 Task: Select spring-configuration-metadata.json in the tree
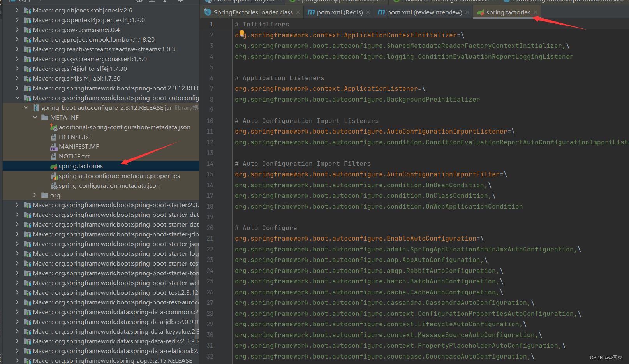tap(109, 186)
